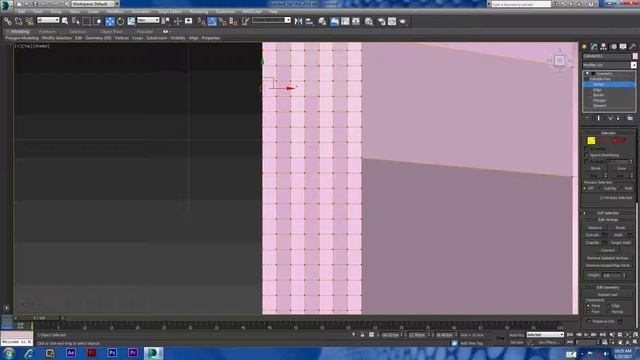The width and height of the screenshot is (640, 360).
Task: Select the Edge constraint radio button
Action: tap(609, 305)
